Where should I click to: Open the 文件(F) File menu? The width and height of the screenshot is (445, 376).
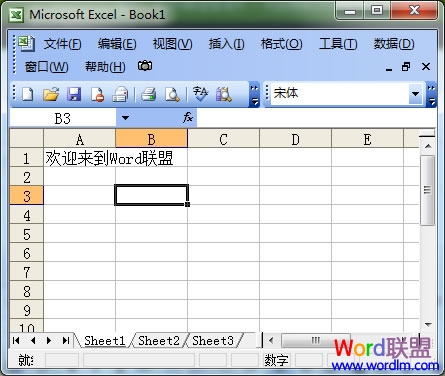63,44
